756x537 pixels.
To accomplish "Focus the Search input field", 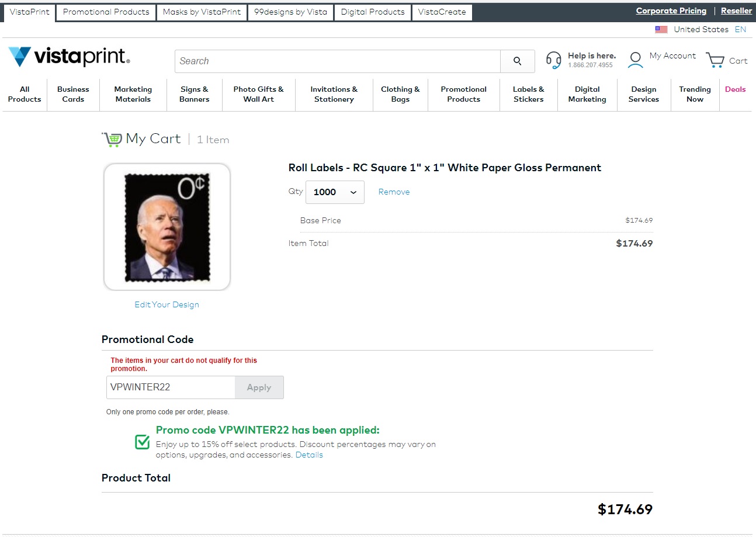I will tap(338, 61).
